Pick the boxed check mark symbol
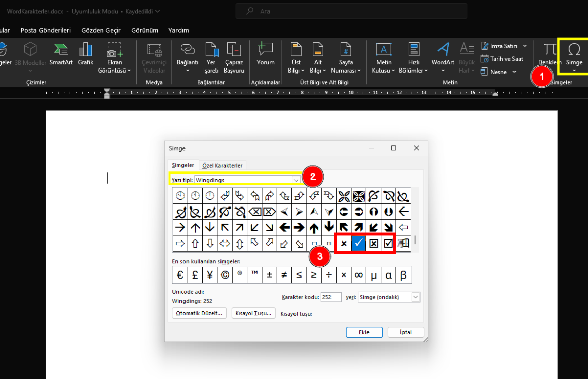This screenshot has width=588, height=379. tap(388, 243)
